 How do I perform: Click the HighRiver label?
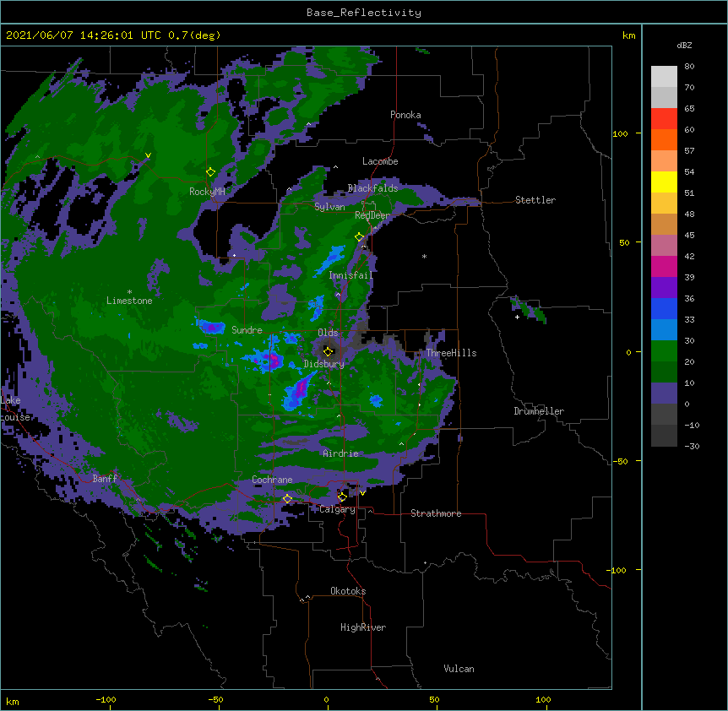363,627
